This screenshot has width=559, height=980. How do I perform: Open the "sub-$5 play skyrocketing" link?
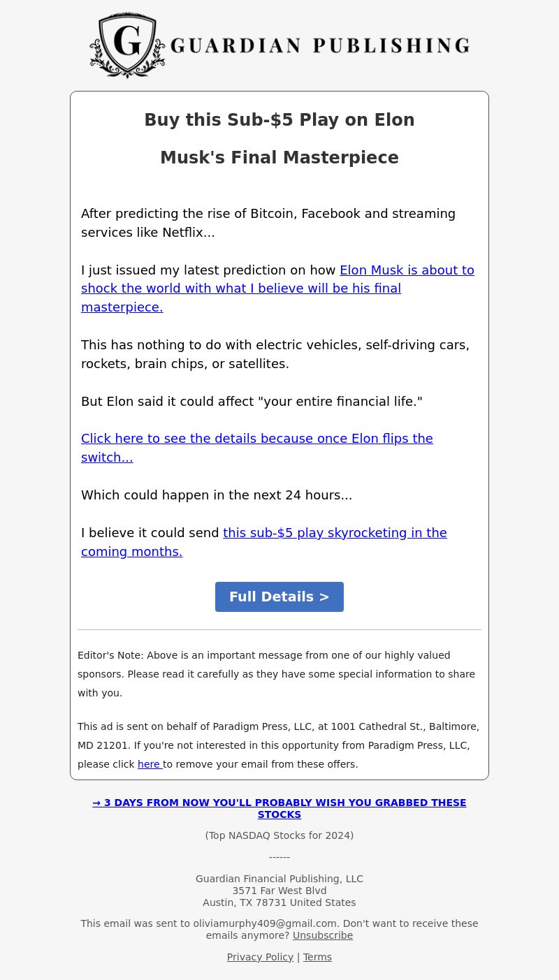335,533
